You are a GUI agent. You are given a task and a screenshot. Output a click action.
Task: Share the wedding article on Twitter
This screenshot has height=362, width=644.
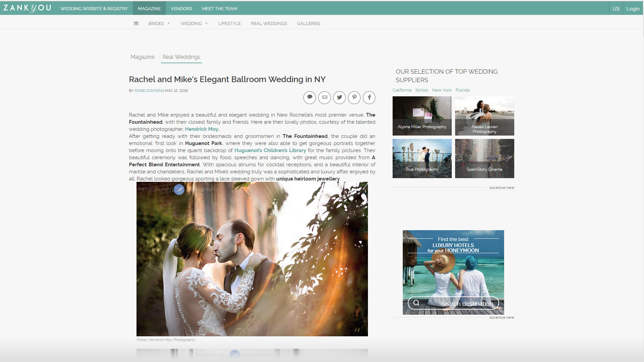coord(340,97)
